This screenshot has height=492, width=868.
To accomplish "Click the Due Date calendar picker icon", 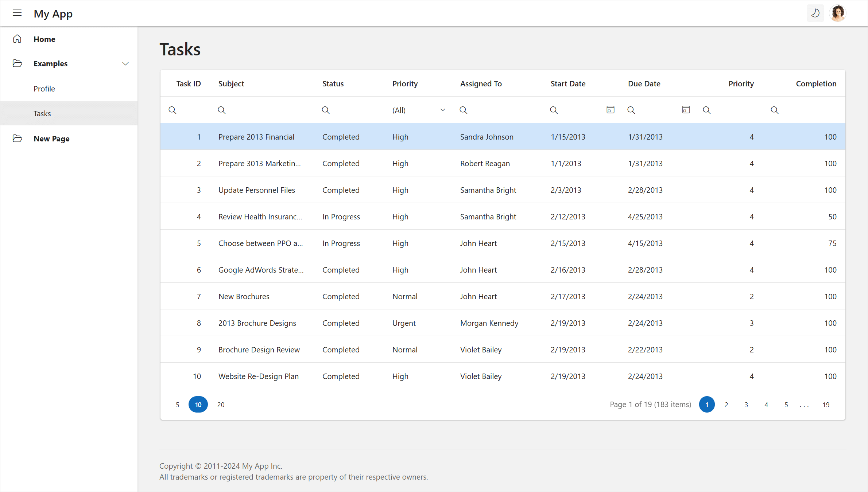I will pos(686,110).
